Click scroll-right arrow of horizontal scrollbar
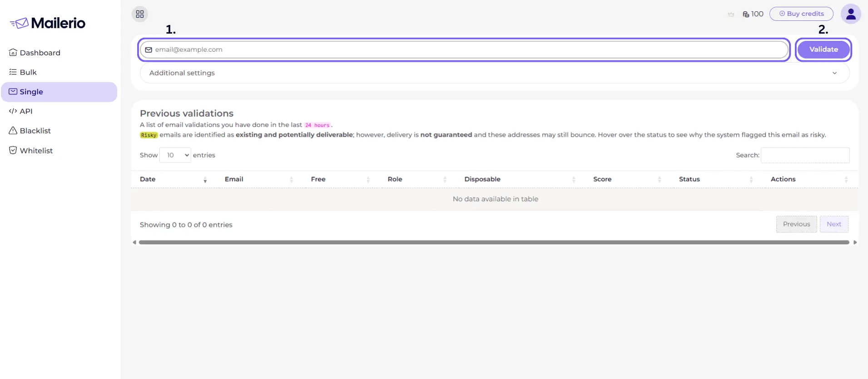This screenshot has width=868, height=379. (855, 242)
